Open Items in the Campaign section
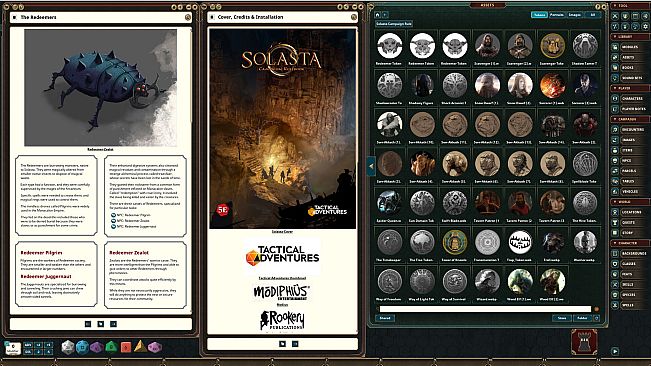This screenshot has height=366, width=651. click(629, 150)
